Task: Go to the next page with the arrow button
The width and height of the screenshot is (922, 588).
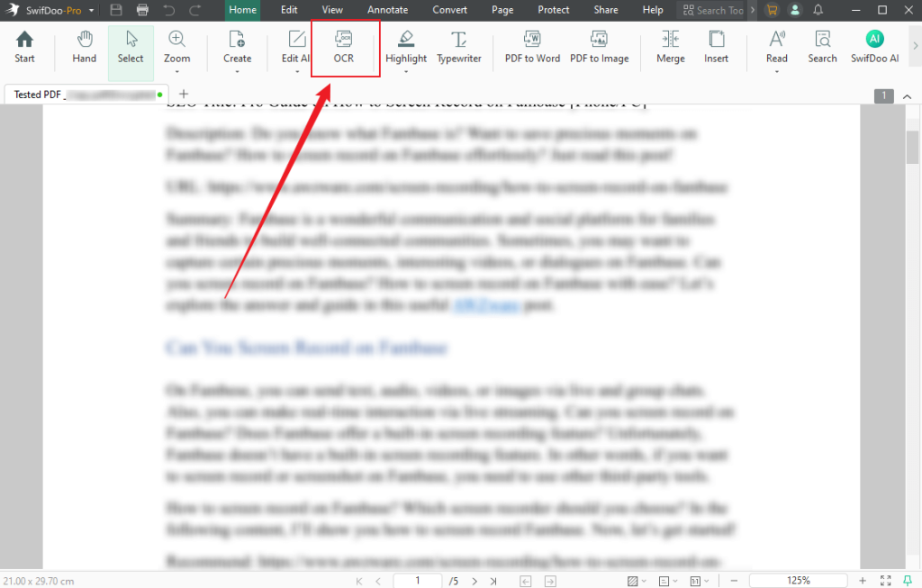Action: pyautogui.click(x=475, y=581)
